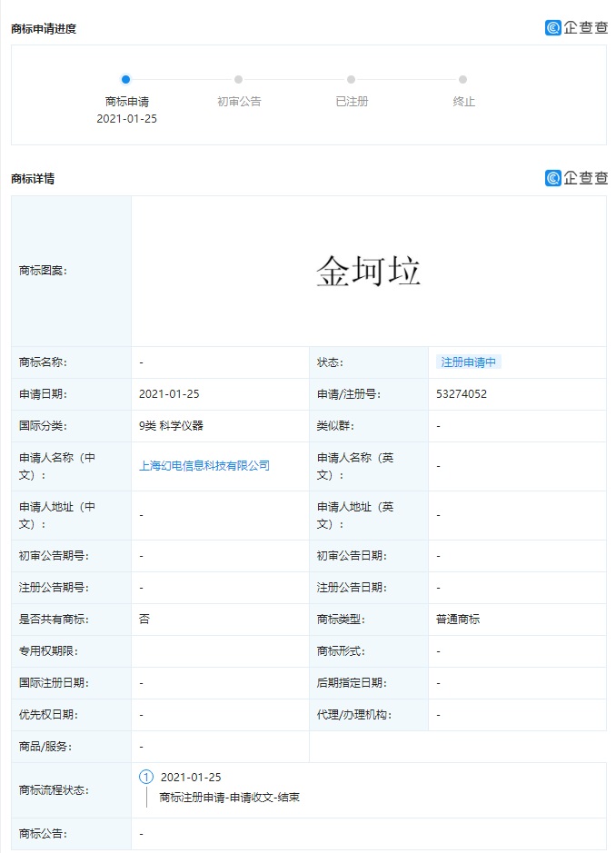Click the 后期指定日期 field label

click(352, 683)
